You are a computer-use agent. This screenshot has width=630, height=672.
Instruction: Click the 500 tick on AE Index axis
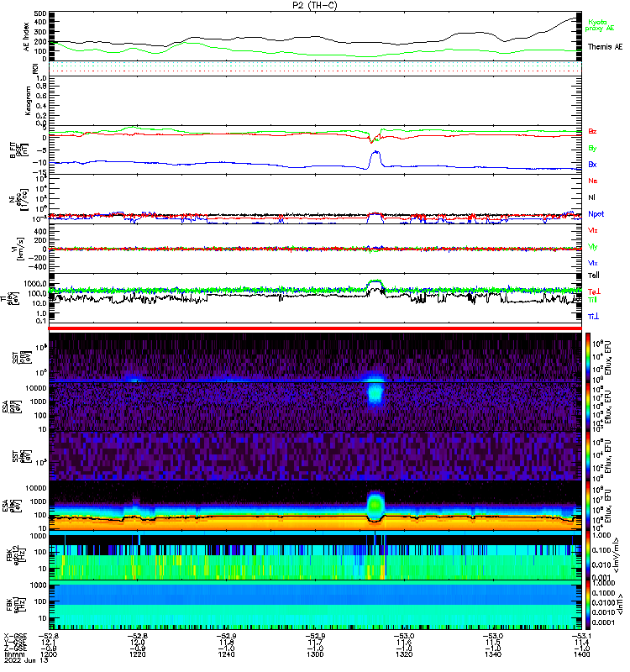(40, 13)
